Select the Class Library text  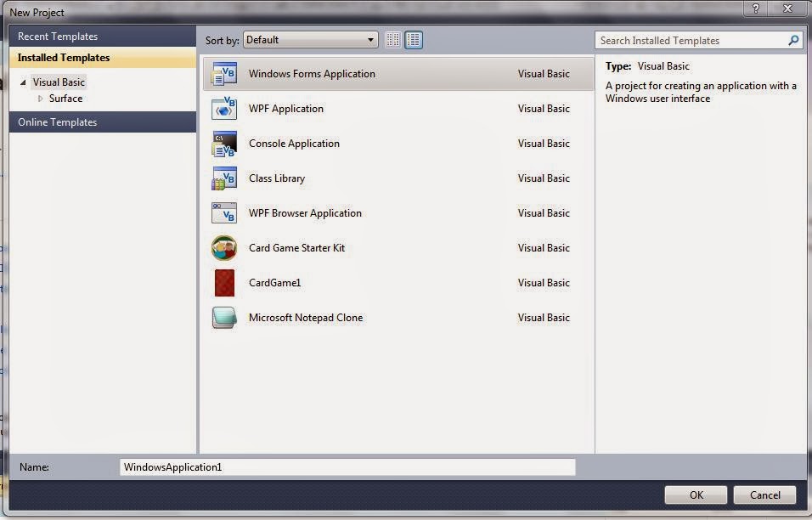pos(277,178)
